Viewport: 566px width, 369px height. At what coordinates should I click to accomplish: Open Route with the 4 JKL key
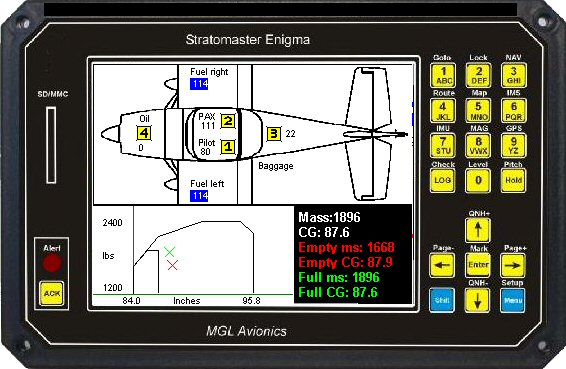(443, 111)
